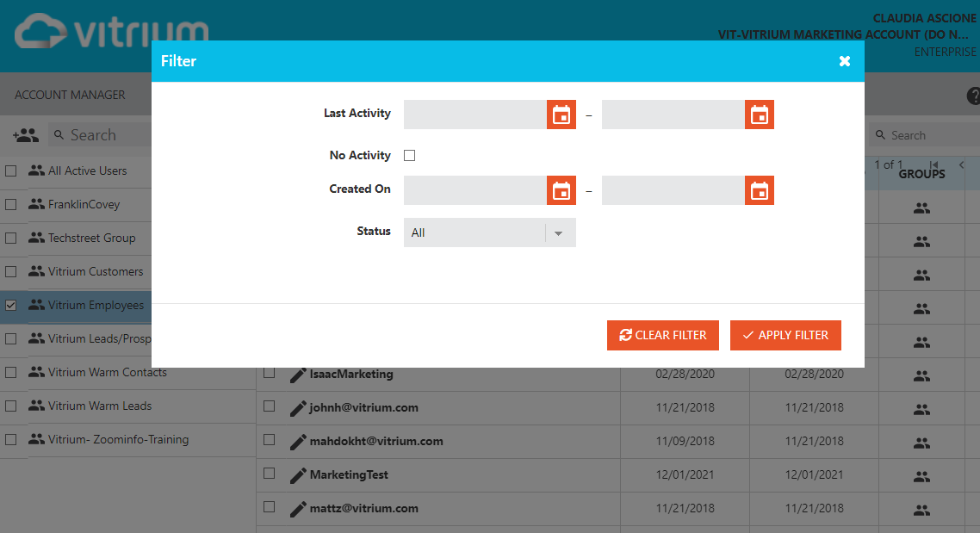Screen dimensions: 980x533
Task: Open groups icon for mahdokht@vitrium.com row
Action: pyautogui.click(x=922, y=443)
